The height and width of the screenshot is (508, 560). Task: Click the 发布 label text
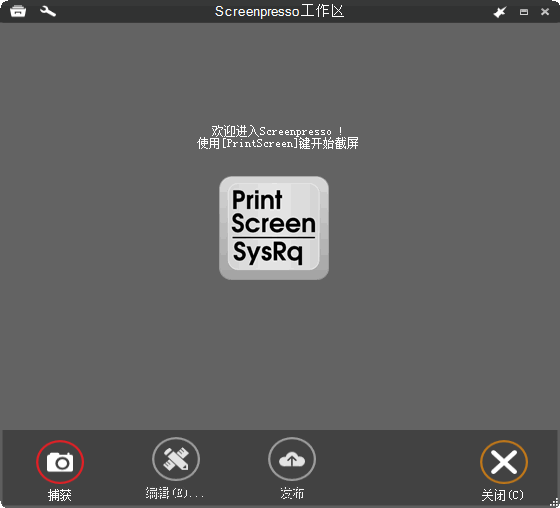[x=292, y=493]
